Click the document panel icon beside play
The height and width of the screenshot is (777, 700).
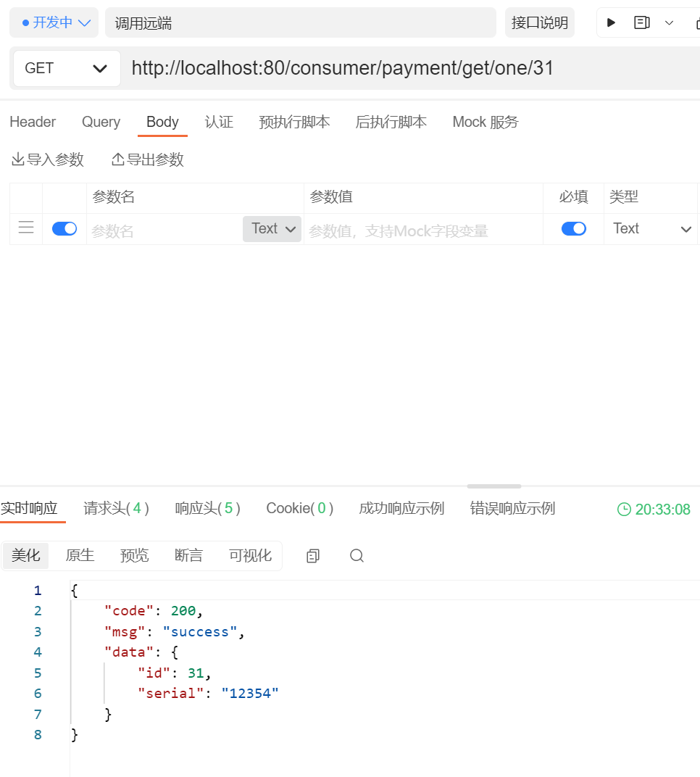point(641,22)
